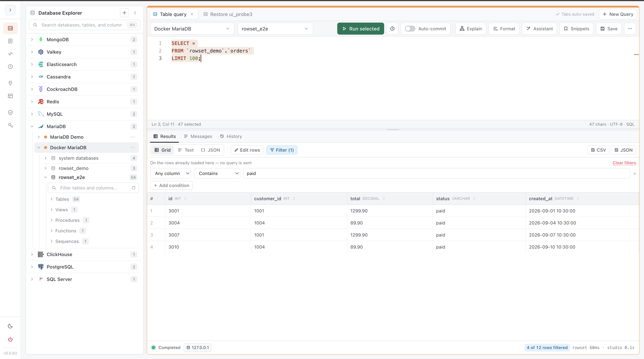This screenshot has width=644, height=359.
Task: Collapse the Database Explorer panel
Action: coord(135,13)
